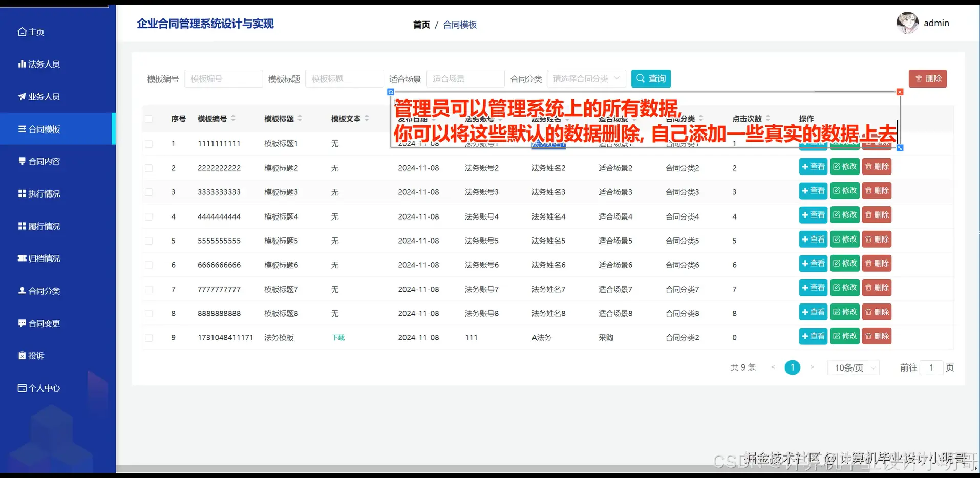
Task: Open the 执行情况 panel
Action: pos(45,193)
